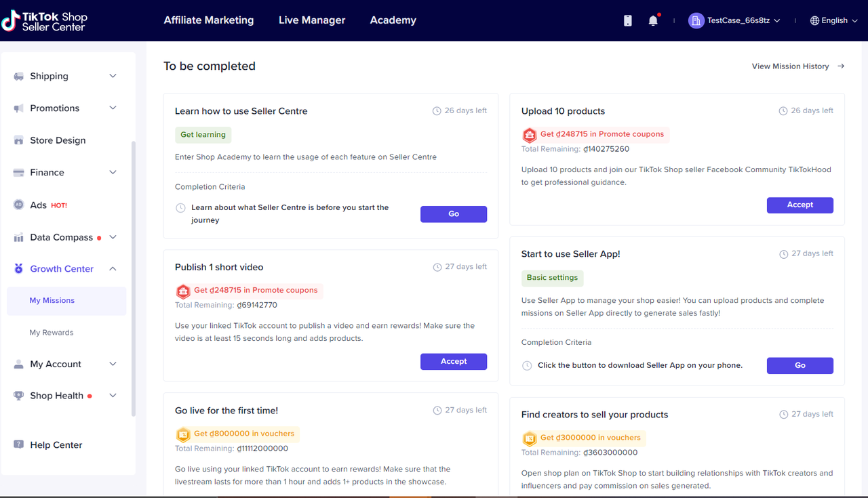The image size is (868, 498).
Task: Click the sidebar vertical scrollbar
Action: point(133,278)
